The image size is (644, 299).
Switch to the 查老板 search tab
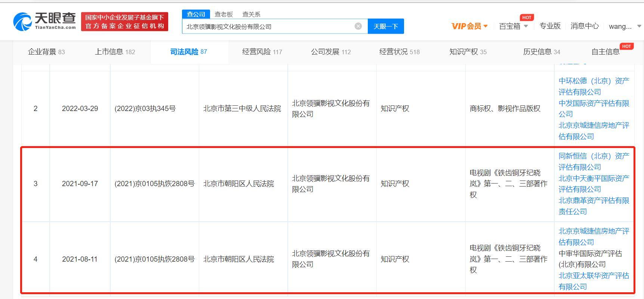tap(224, 14)
